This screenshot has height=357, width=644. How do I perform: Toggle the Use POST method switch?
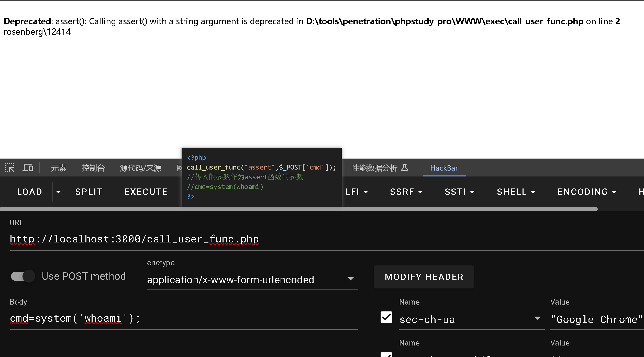[x=23, y=276]
